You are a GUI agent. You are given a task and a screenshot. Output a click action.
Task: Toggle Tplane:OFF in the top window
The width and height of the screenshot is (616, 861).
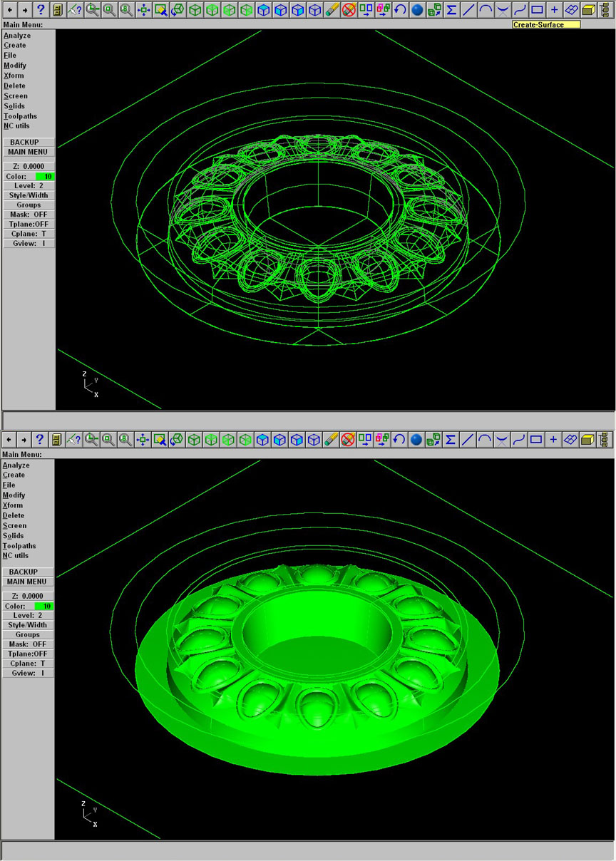(x=29, y=224)
